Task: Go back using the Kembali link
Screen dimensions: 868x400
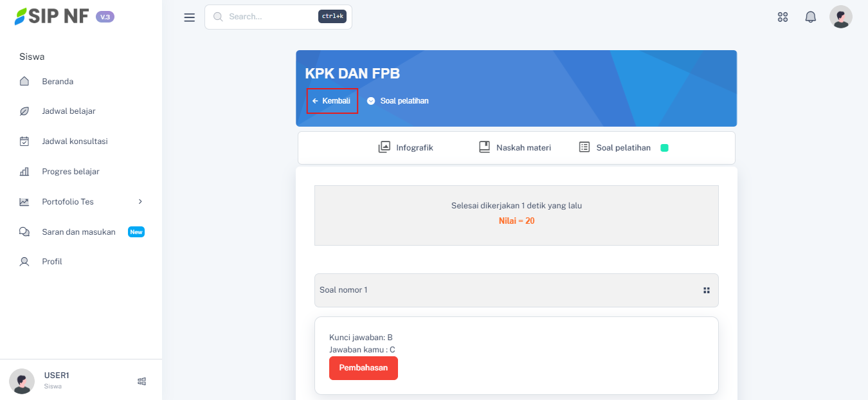Action: pyautogui.click(x=332, y=101)
